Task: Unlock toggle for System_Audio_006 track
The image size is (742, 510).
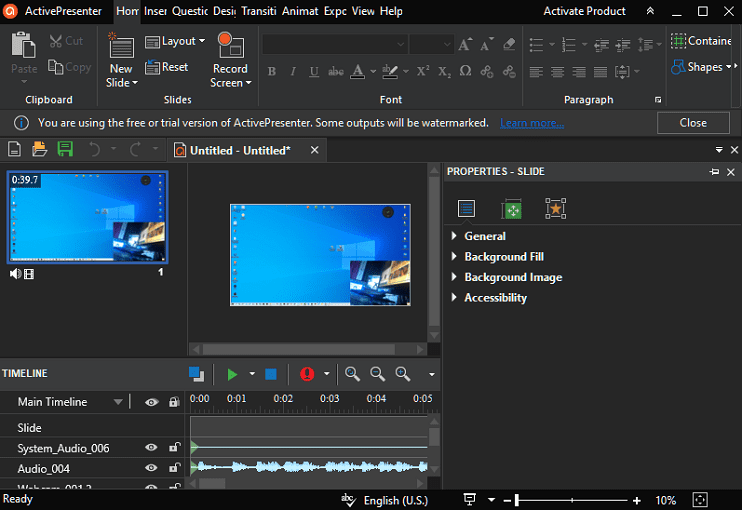Action: [x=175, y=447]
